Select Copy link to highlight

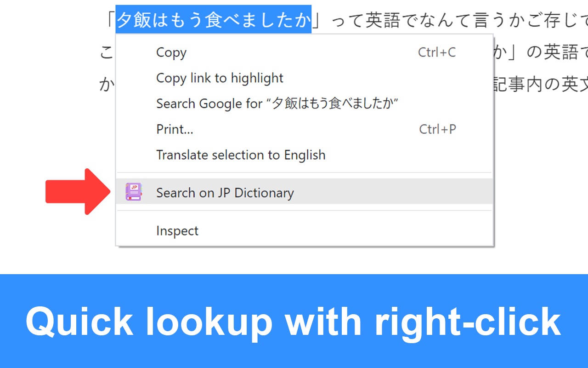click(304, 78)
